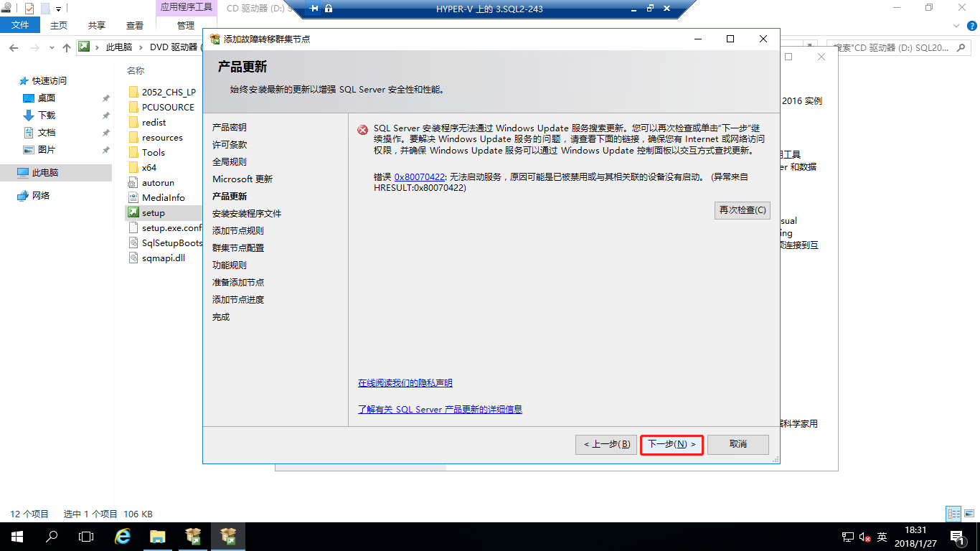Click the 名称 column header
Image resolution: width=980 pixels, height=551 pixels.
coord(136,71)
